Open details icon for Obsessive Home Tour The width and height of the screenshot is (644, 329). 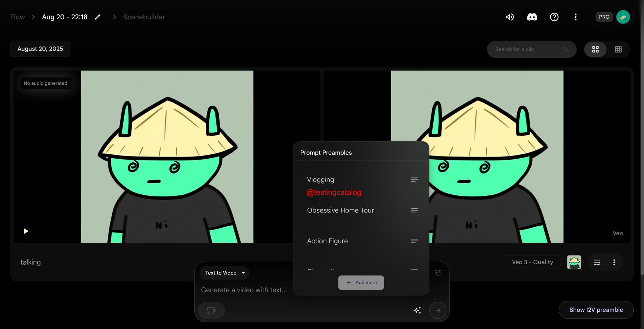click(x=414, y=210)
